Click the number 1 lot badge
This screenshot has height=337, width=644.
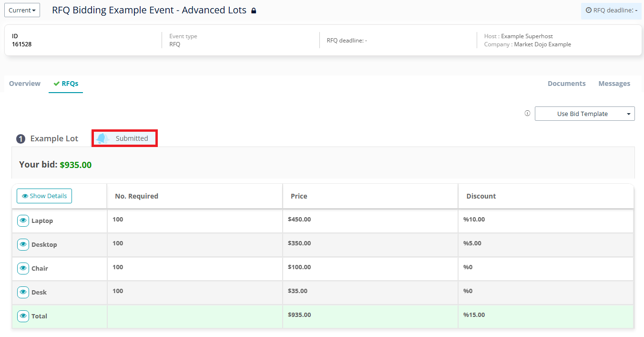pos(20,139)
